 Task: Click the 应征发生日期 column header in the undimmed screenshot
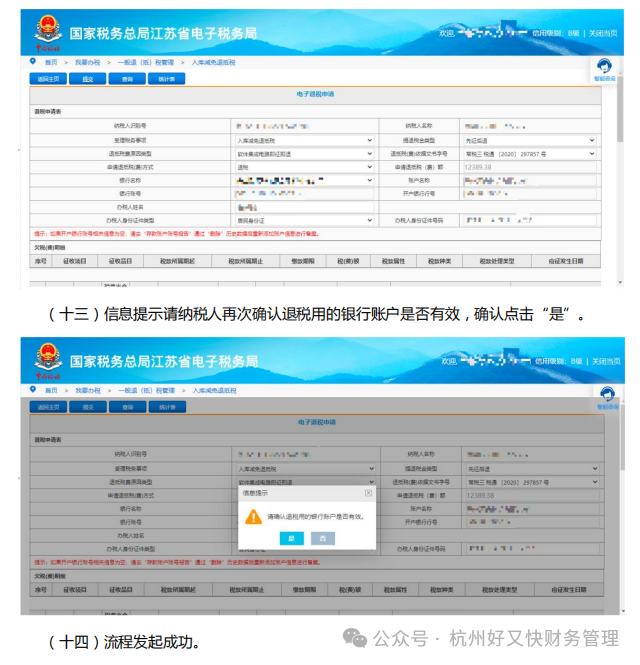pos(566,261)
